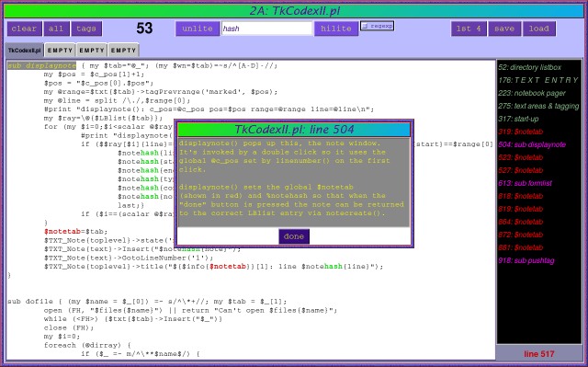Viewport: 588px width, 367px height.
Task: Go to 613: sub formlist entry
Action: point(525,184)
